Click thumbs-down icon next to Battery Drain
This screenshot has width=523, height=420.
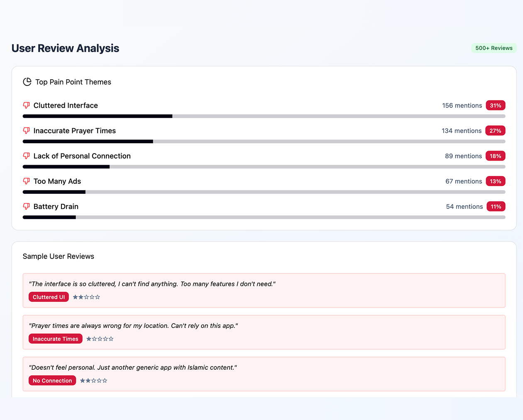point(27,207)
